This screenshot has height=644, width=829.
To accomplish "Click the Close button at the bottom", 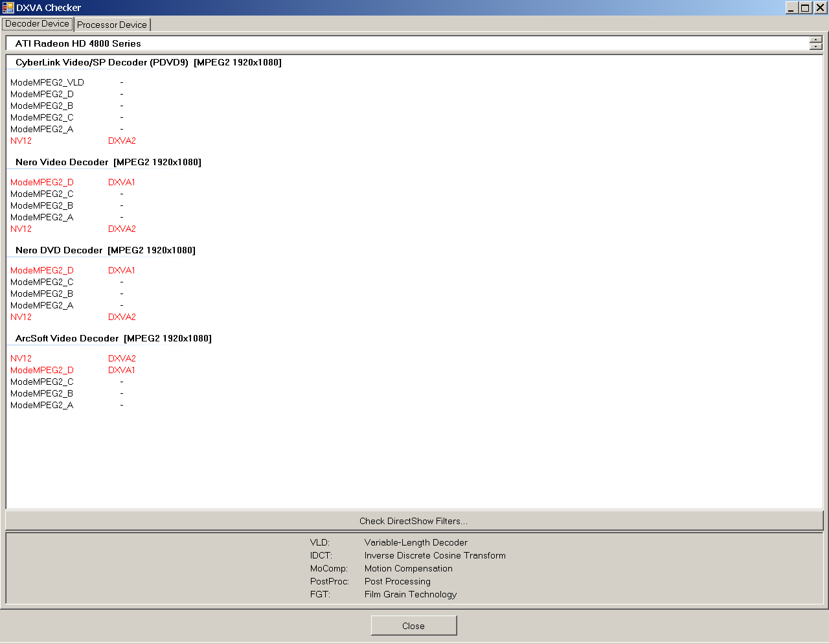I will (414, 626).
